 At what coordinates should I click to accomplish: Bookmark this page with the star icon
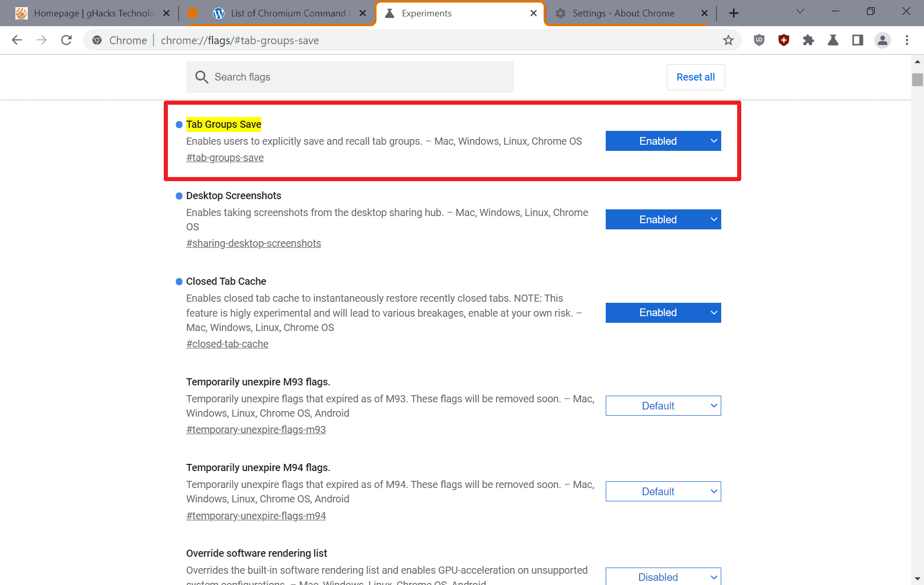(x=728, y=40)
